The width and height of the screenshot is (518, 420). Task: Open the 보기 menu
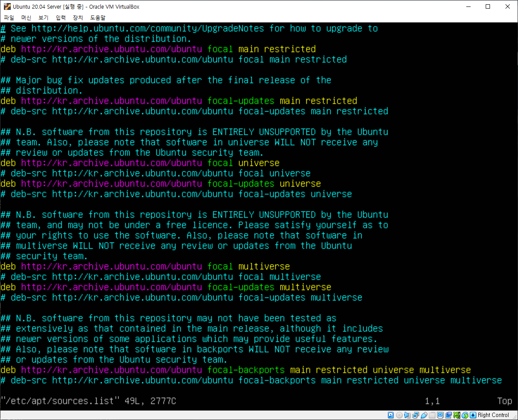(44, 18)
